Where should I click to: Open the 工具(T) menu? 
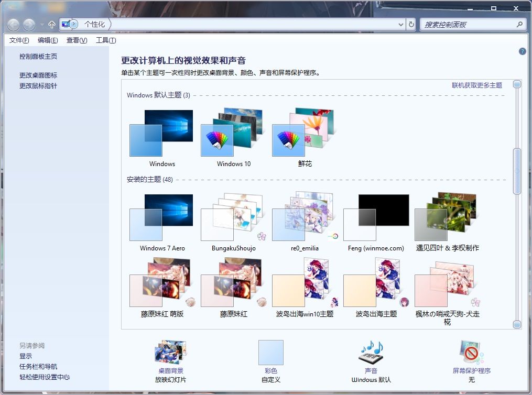coord(106,40)
